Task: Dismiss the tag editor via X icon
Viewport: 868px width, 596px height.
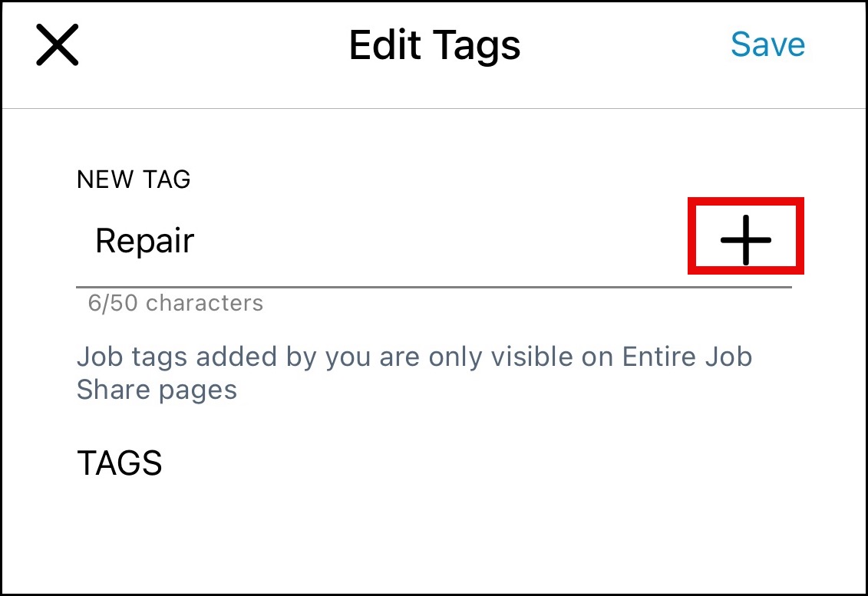Action: coord(58,44)
